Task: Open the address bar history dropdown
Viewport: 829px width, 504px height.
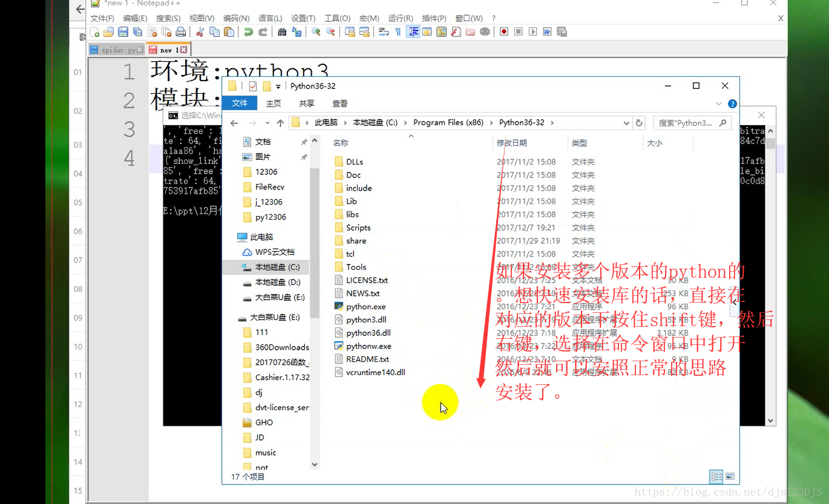Action: coord(626,123)
